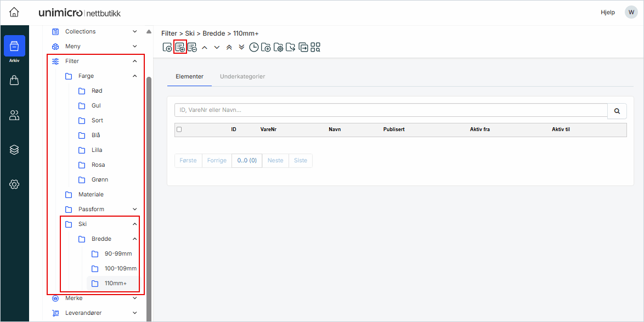Open folder settings gear icon in toolbar
The height and width of the screenshot is (322, 644).
tap(278, 47)
